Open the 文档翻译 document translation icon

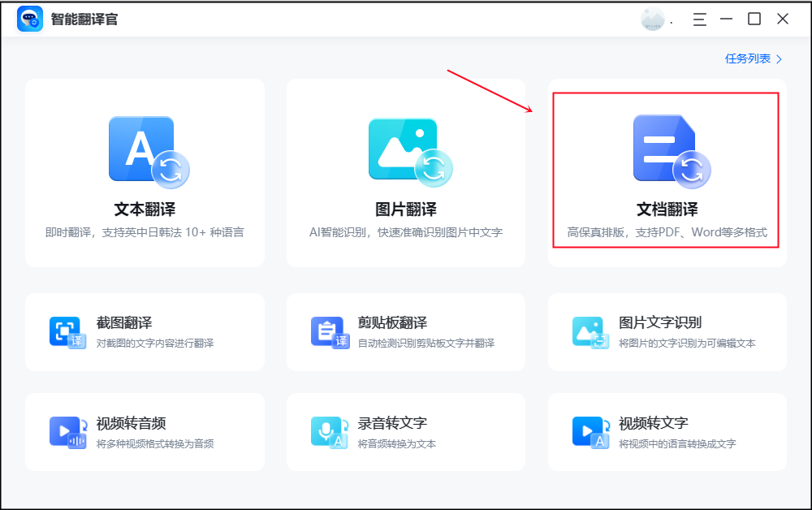click(672, 152)
